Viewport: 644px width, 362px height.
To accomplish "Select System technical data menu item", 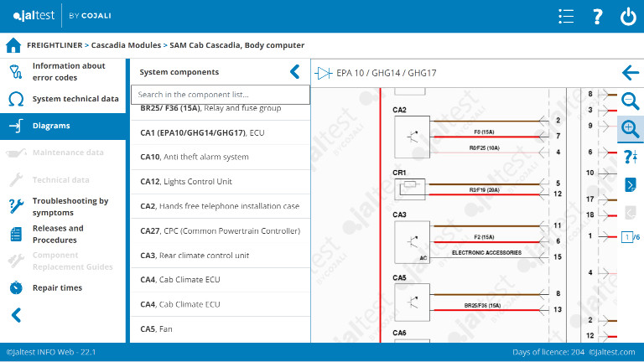I will (75, 99).
